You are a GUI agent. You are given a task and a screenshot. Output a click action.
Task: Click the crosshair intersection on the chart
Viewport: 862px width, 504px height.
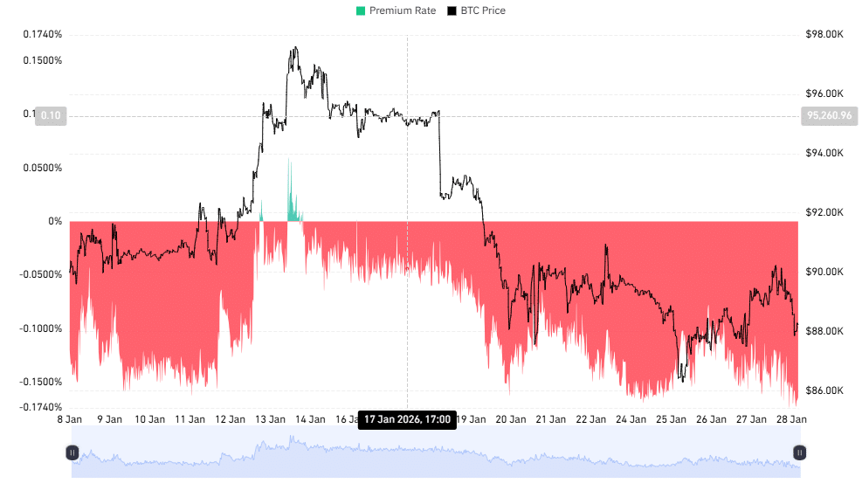tap(407, 116)
